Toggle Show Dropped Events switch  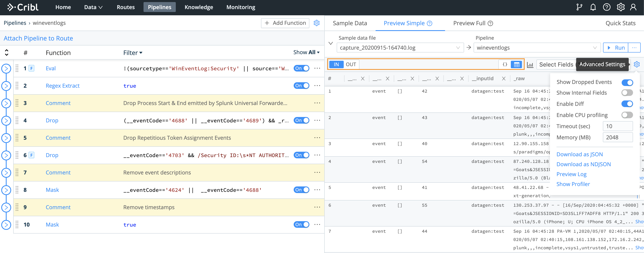pyautogui.click(x=627, y=82)
